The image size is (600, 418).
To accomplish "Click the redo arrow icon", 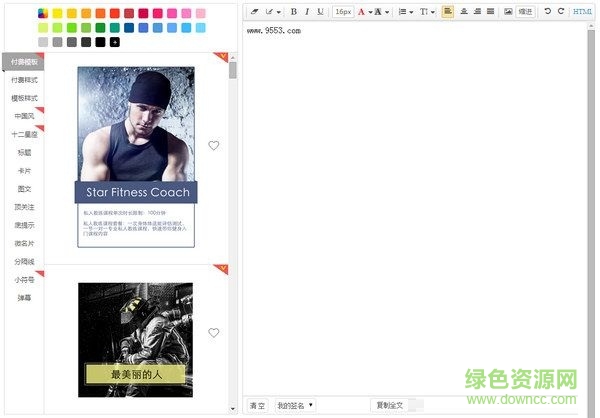I will (x=561, y=12).
